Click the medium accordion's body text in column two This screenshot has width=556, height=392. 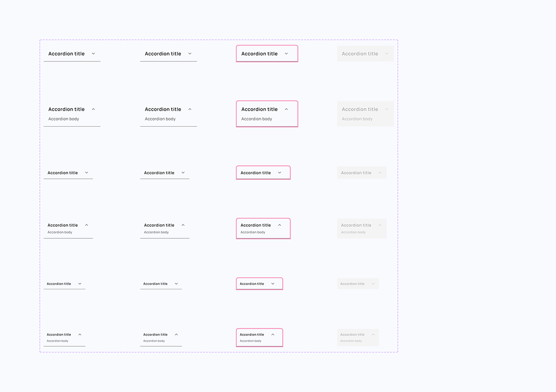(156, 232)
